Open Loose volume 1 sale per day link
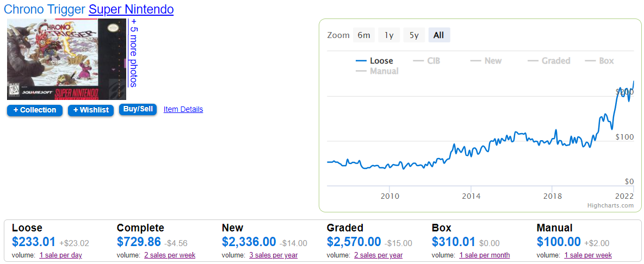 pos(61,255)
